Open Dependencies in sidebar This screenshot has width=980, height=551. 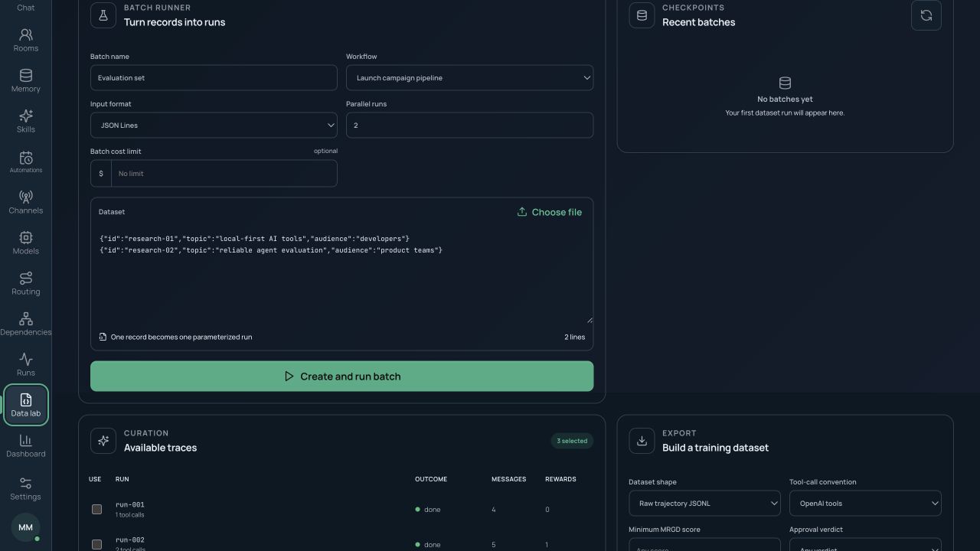pyautogui.click(x=25, y=324)
